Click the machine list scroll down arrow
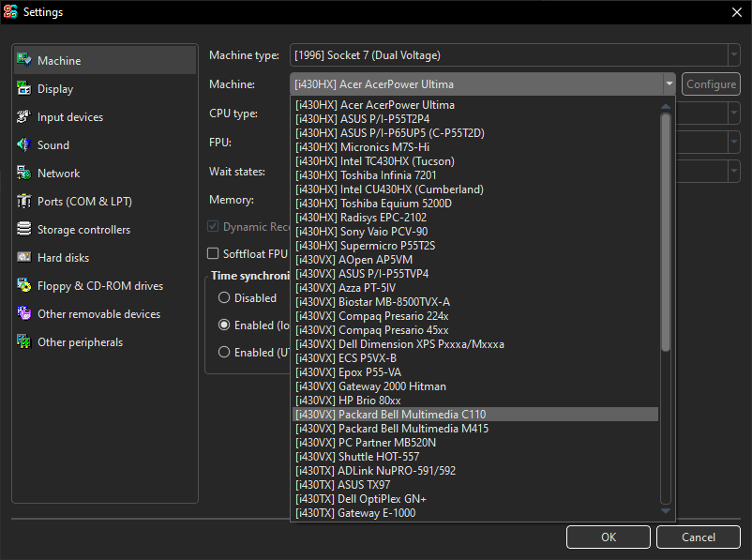The image size is (752, 560). pyautogui.click(x=666, y=511)
